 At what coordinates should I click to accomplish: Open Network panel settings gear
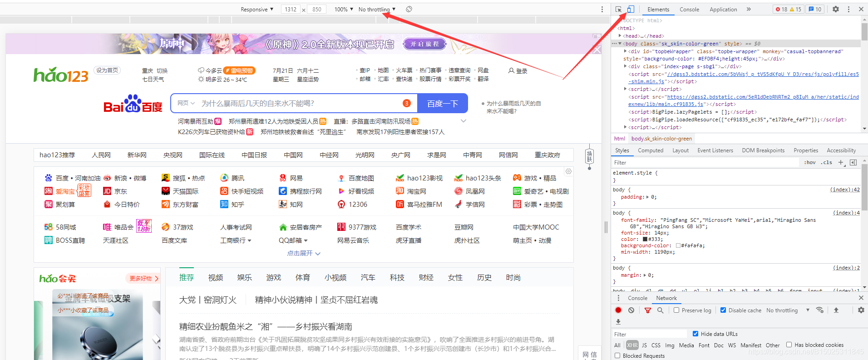coord(861,310)
